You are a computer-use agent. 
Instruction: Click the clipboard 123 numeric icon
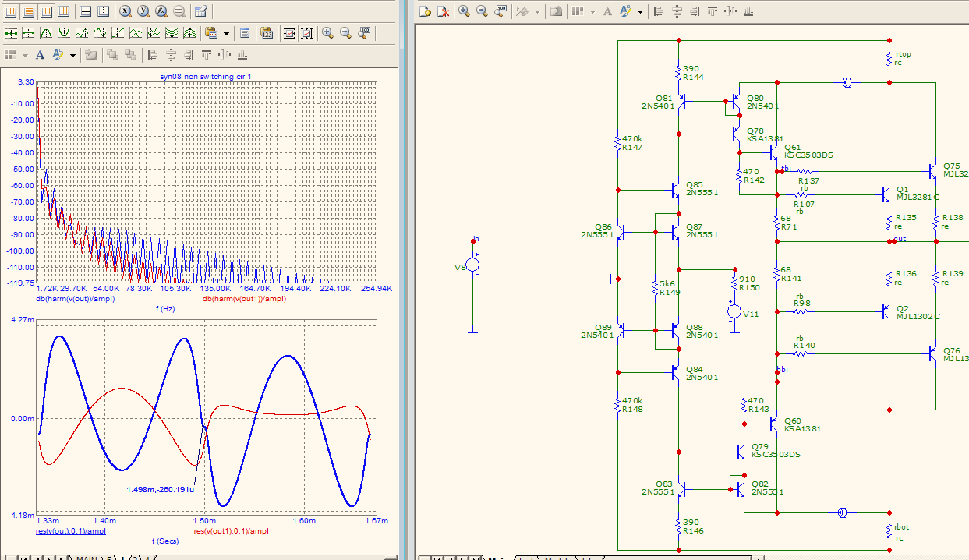coord(267,33)
